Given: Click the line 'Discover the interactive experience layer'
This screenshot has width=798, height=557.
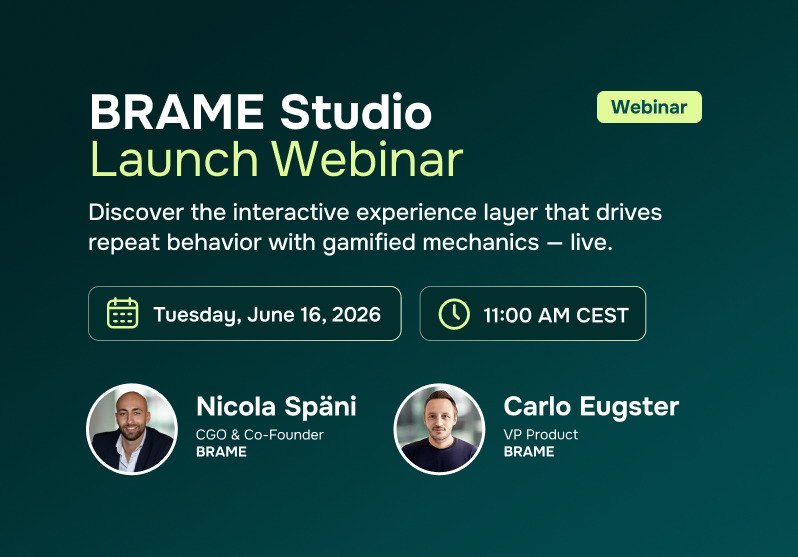Looking at the screenshot, I should (x=375, y=213).
